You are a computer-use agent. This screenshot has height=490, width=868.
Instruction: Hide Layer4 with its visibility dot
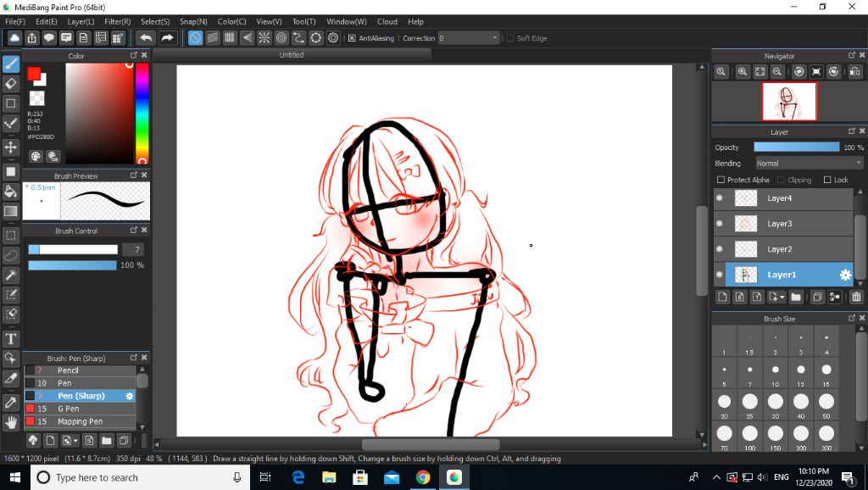720,198
